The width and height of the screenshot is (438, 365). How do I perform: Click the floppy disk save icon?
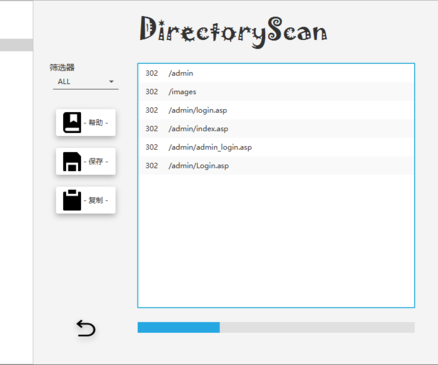pos(72,162)
